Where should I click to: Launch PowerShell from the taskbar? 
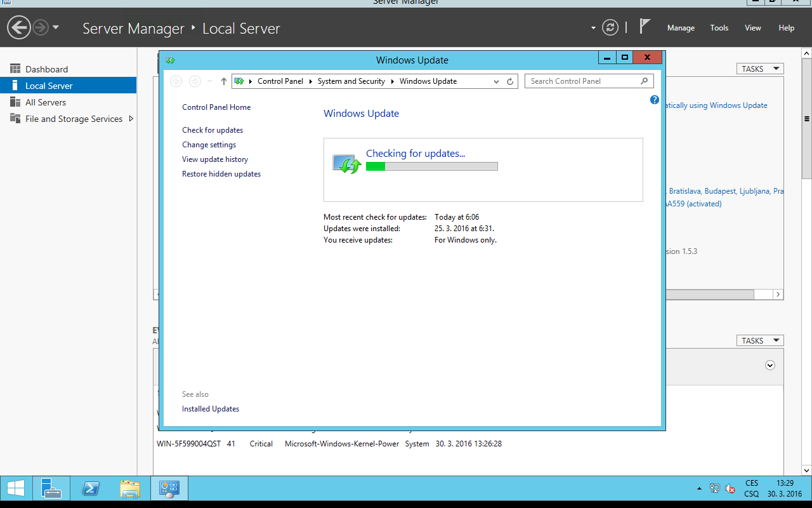[91, 488]
